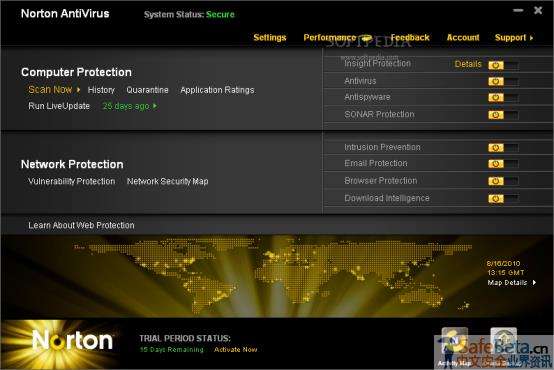
Task: Click the TRIAL PERIOD STATUS label
Action: coord(185,338)
